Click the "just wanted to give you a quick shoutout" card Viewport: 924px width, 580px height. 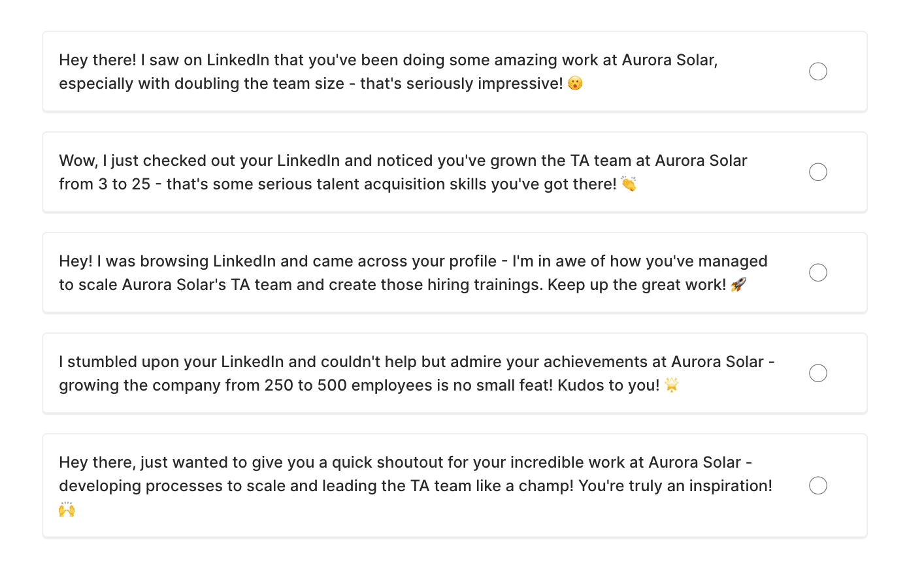tap(455, 486)
